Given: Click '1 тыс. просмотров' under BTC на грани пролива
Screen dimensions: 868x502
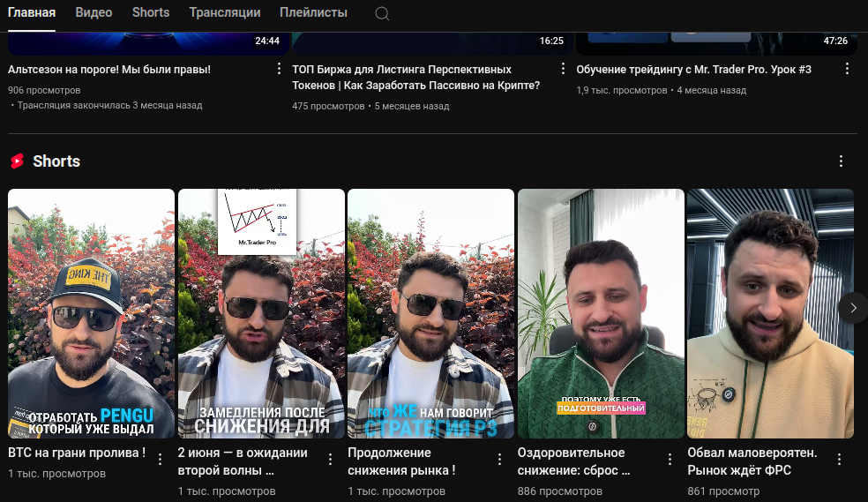Looking at the screenshot, I should click(x=56, y=473).
